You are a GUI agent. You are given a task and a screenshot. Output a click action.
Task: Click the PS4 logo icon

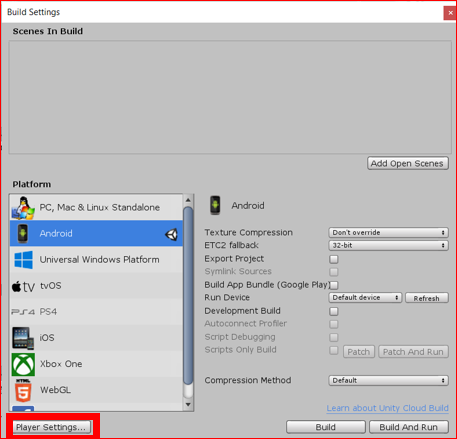[x=23, y=312]
